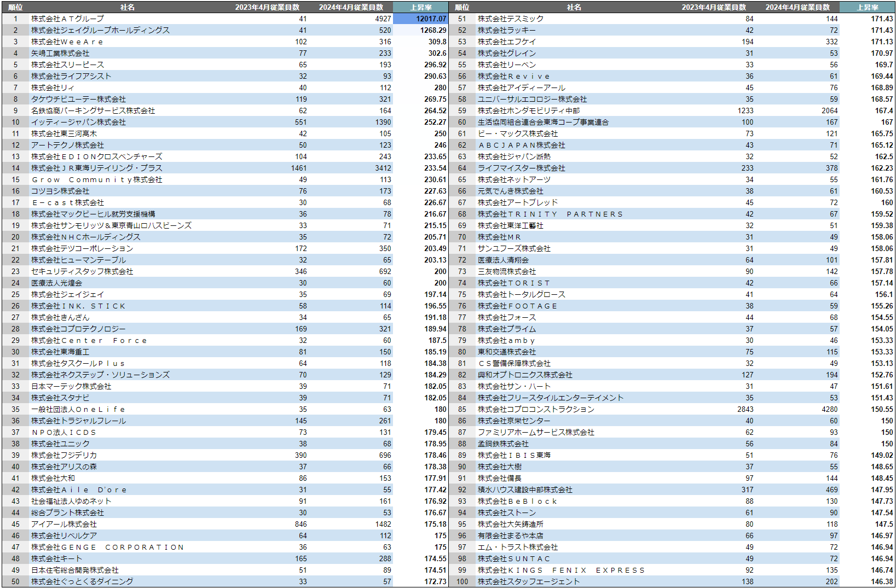The image size is (896, 588).
Task: Click the name 株式会社ぐっとくるダイニング
Action: [82, 581]
